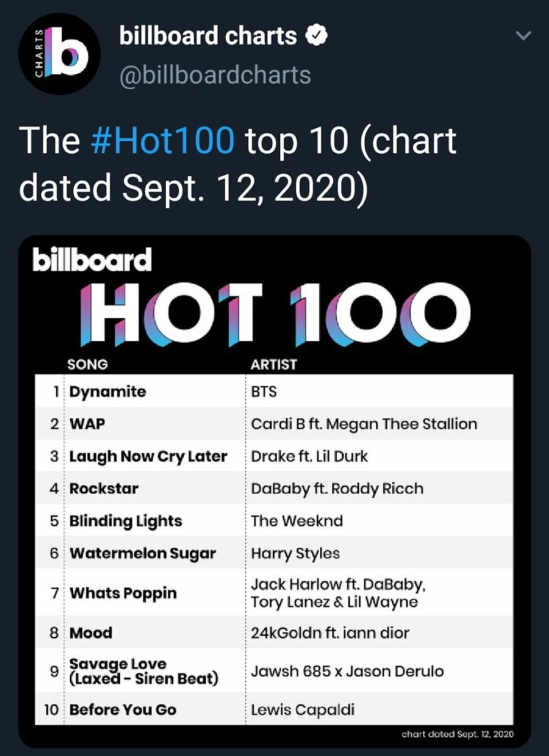549x756 pixels.
Task: Select the Before You Go title
Action: [123, 710]
